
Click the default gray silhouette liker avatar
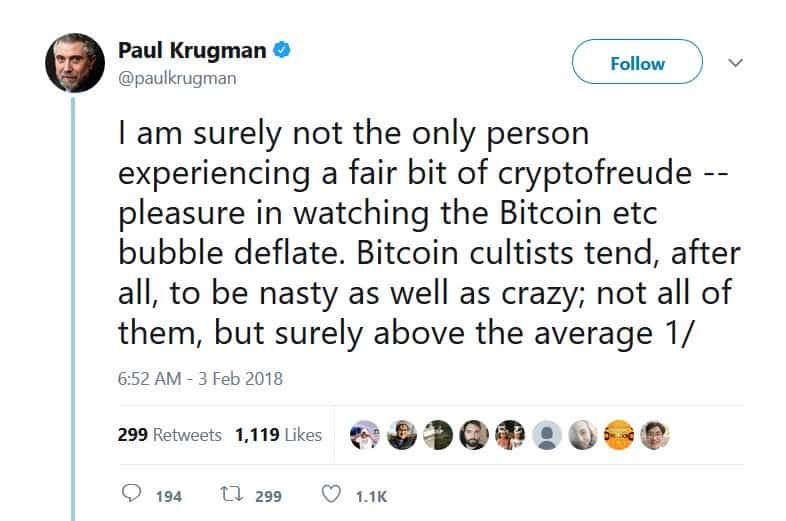click(546, 434)
